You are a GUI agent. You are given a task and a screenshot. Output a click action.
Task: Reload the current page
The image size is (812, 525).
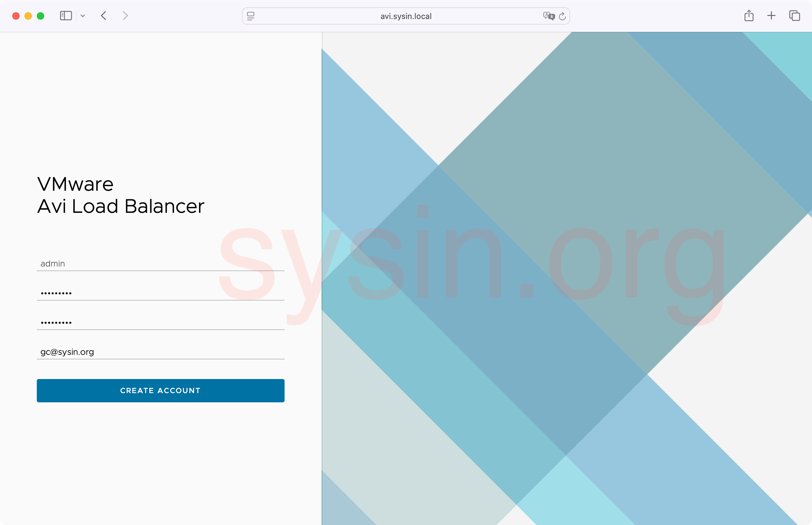(x=562, y=16)
